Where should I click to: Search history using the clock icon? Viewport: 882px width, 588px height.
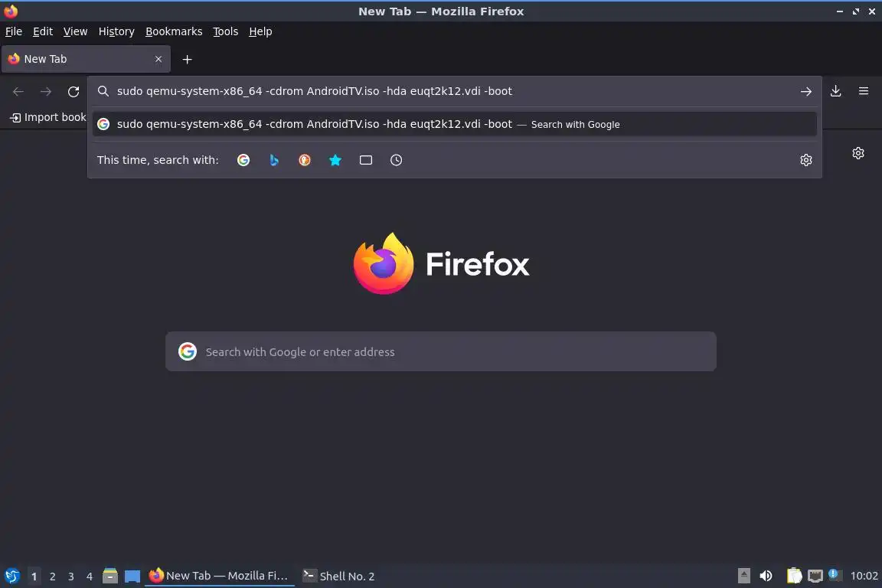[396, 160]
